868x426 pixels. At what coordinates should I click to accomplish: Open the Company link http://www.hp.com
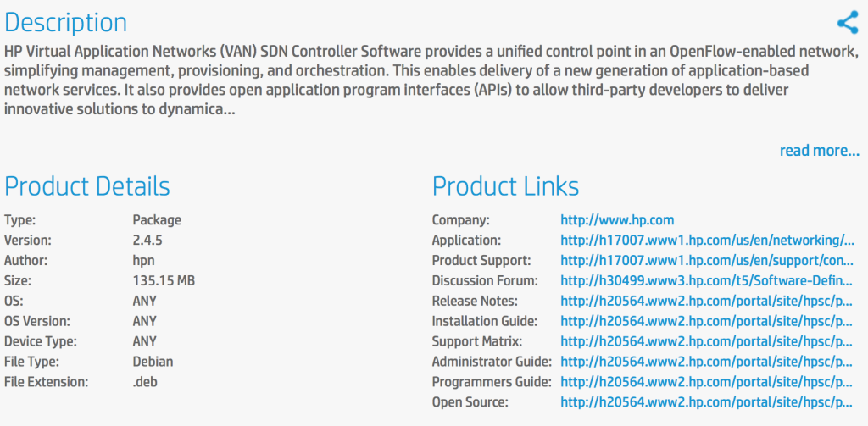[x=617, y=220]
